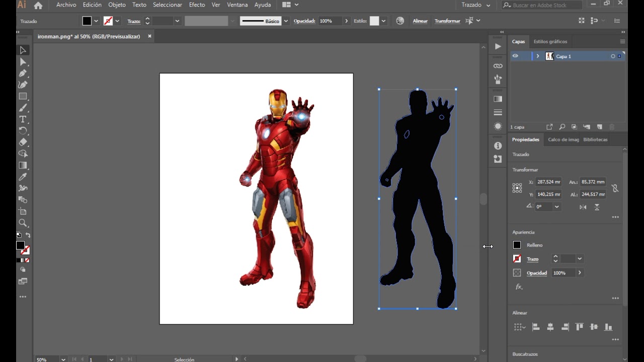Open the Objeto menu
Screen dimensions: 644x362
coord(117,5)
